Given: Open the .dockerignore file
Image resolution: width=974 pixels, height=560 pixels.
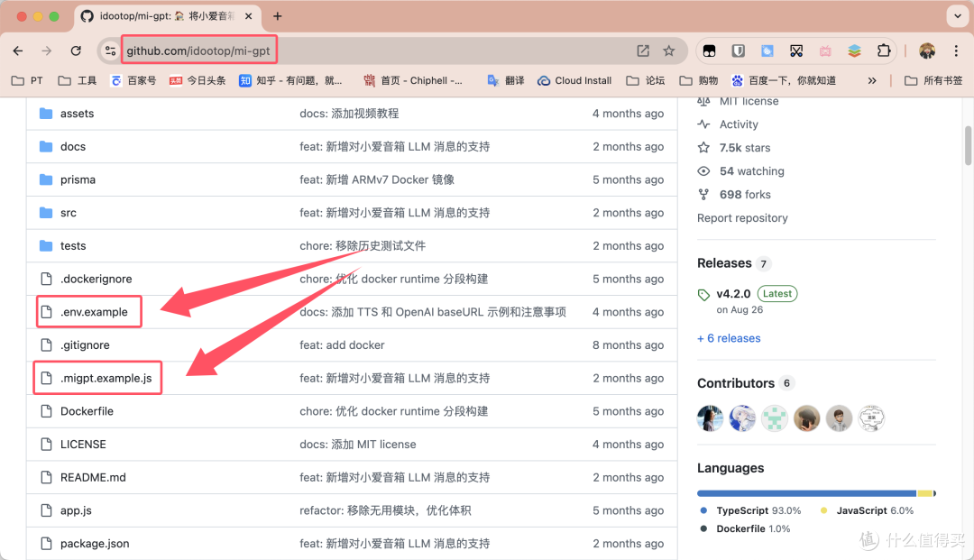Looking at the screenshot, I should (96, 279).
